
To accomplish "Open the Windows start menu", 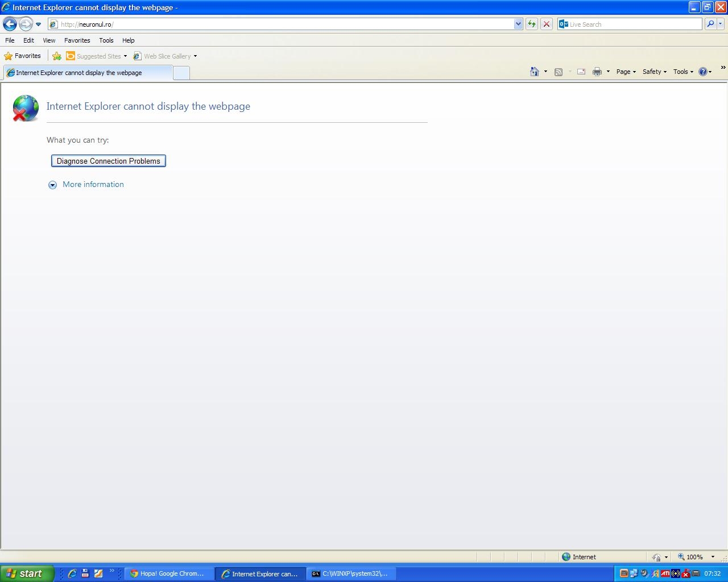I will click(x=27, y=573).
